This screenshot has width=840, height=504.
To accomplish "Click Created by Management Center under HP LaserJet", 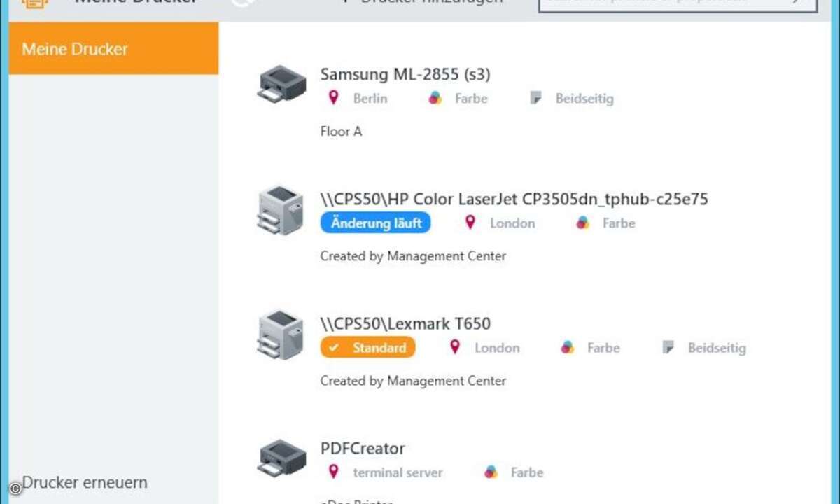I will [x=413, y=256].
